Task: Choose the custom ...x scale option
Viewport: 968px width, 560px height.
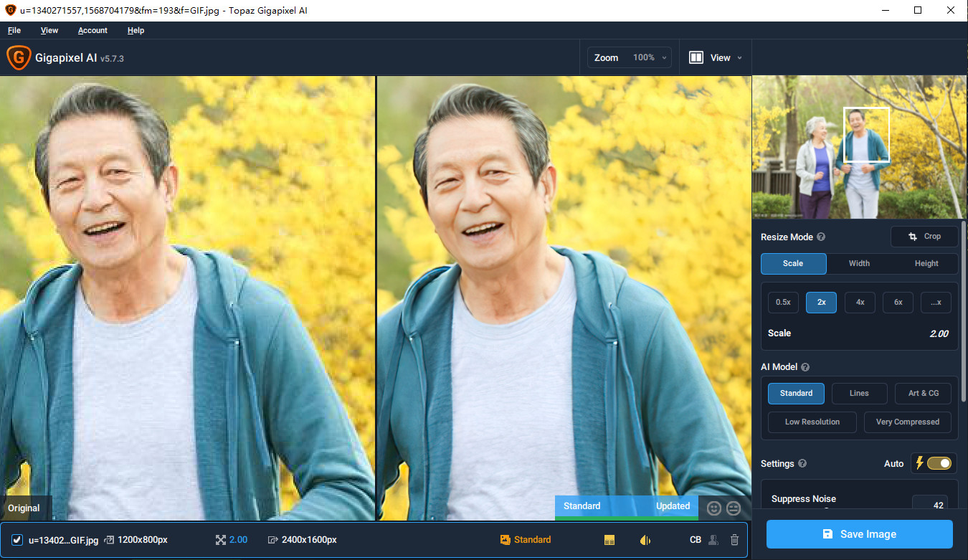Action: click(x=936, y=303)
